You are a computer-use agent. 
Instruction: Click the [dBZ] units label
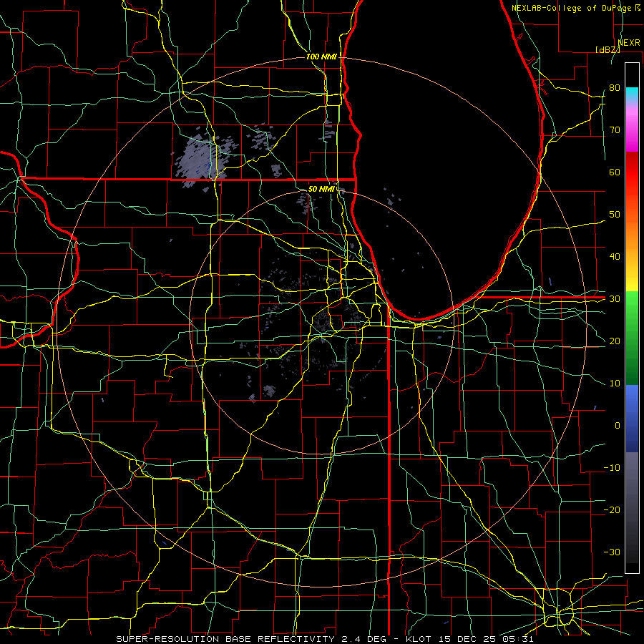pos(608,49)
